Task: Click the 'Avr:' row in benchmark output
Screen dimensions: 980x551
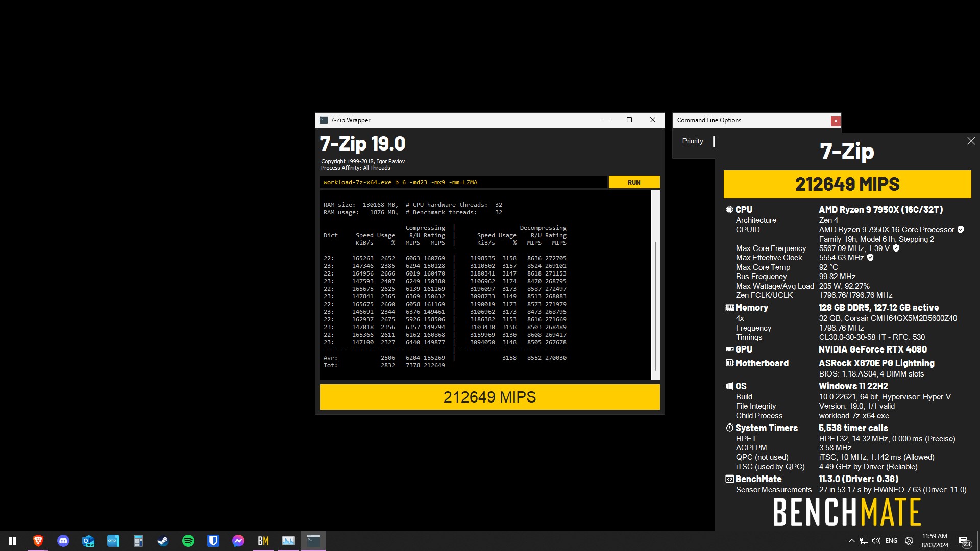Action: pos(445,358)
